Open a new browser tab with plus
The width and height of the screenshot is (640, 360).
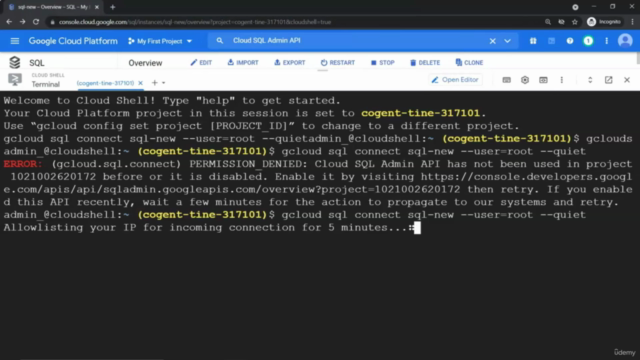pos(113,7)
